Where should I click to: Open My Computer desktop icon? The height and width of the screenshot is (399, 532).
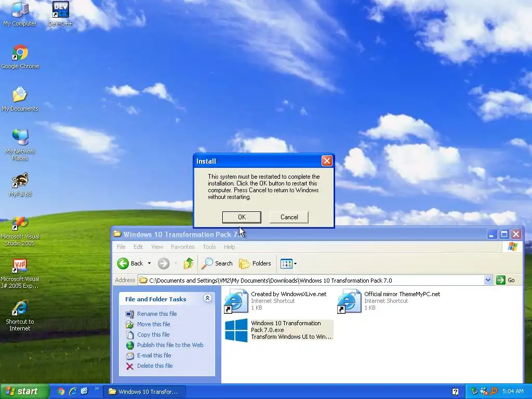[20, 14]
